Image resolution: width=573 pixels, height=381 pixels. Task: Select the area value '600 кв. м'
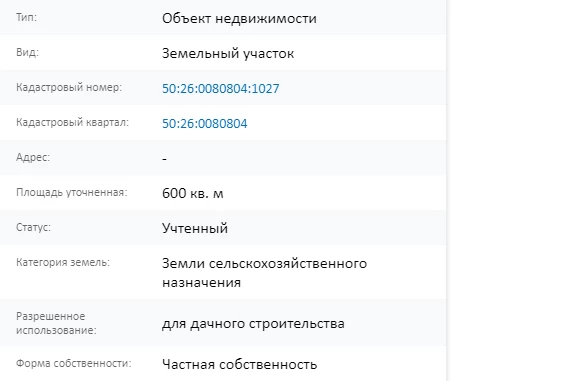[193, 193]
